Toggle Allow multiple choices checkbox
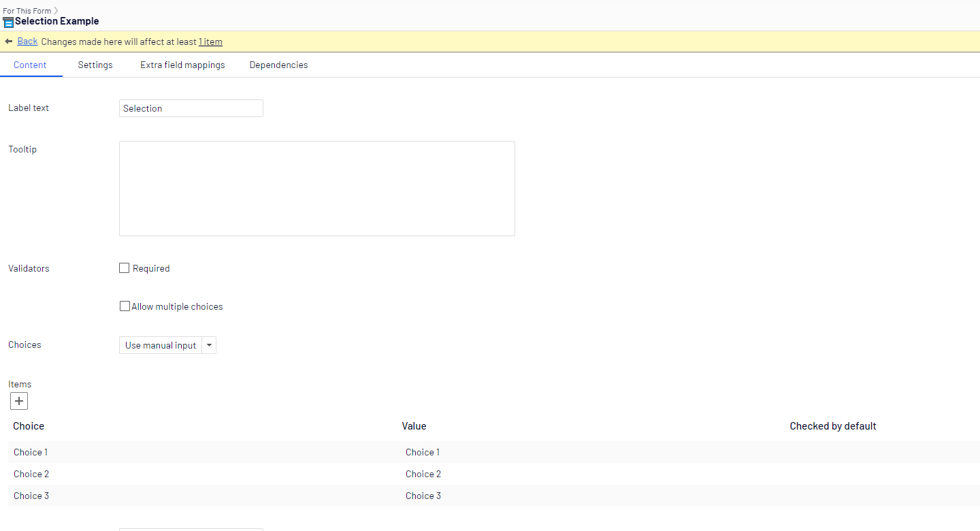The height and width of the screenshot is (531, 980). pyautogui.click(x=125, y=306)
